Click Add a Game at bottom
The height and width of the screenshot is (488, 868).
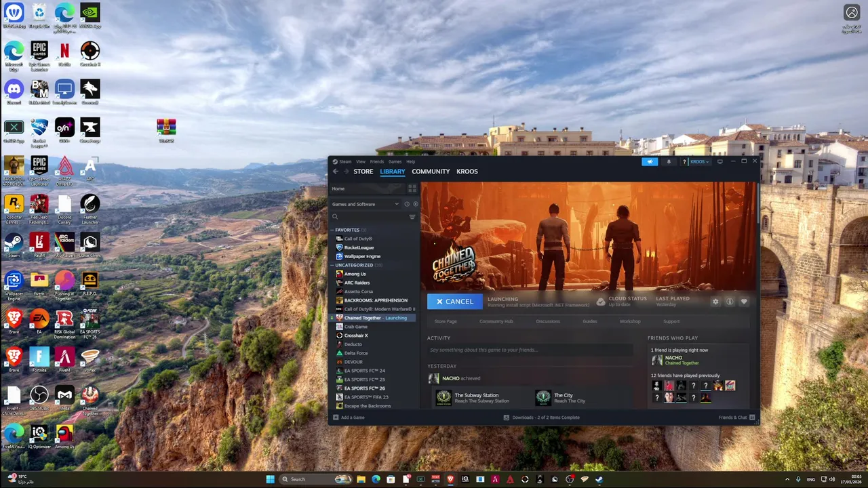349,418
